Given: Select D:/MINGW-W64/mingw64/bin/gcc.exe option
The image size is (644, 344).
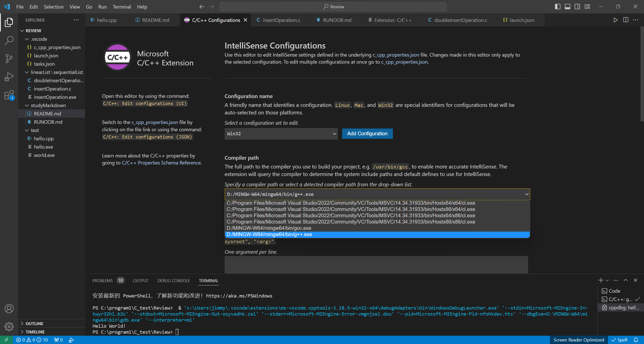Looking at the screenshot, I should [377, 228].
